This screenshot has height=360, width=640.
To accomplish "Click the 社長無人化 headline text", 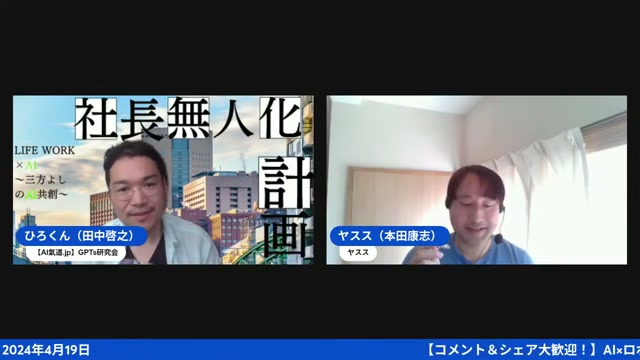I will pyautogui.click(x=189, y=118).
